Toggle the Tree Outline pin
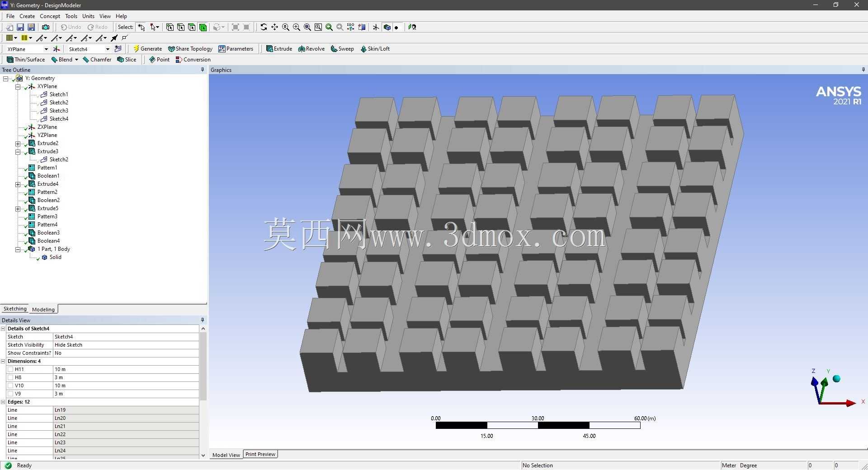 [203, 70]
